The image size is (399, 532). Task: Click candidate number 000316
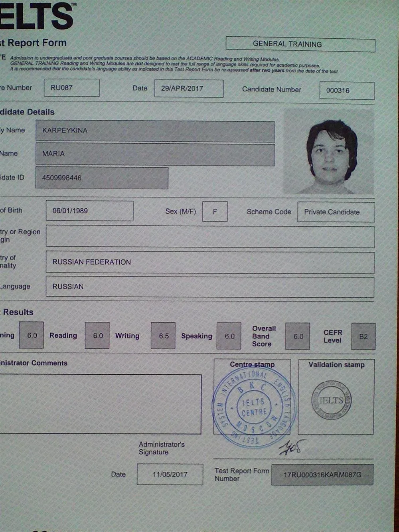(347, 91)
